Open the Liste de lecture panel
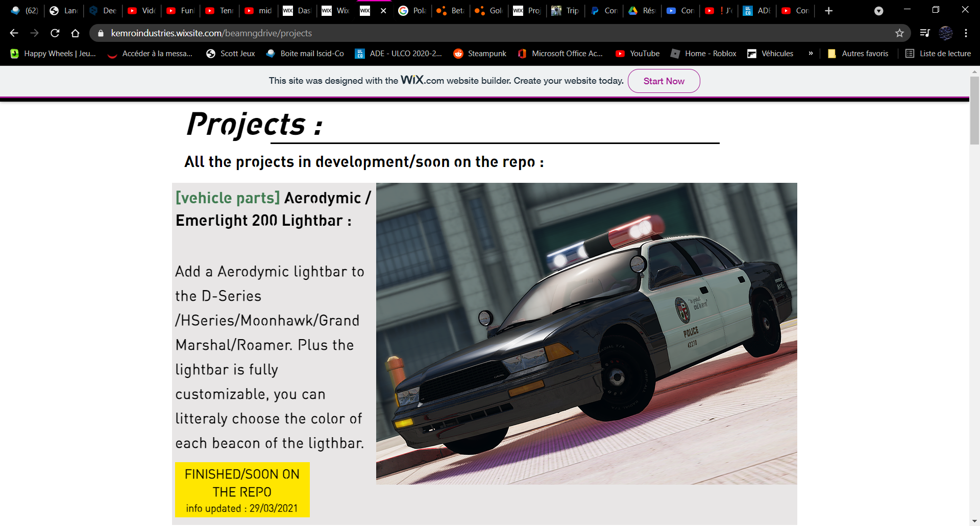Image resolution: width=980 pixels, height=526 pixels. tap(938, 54)
